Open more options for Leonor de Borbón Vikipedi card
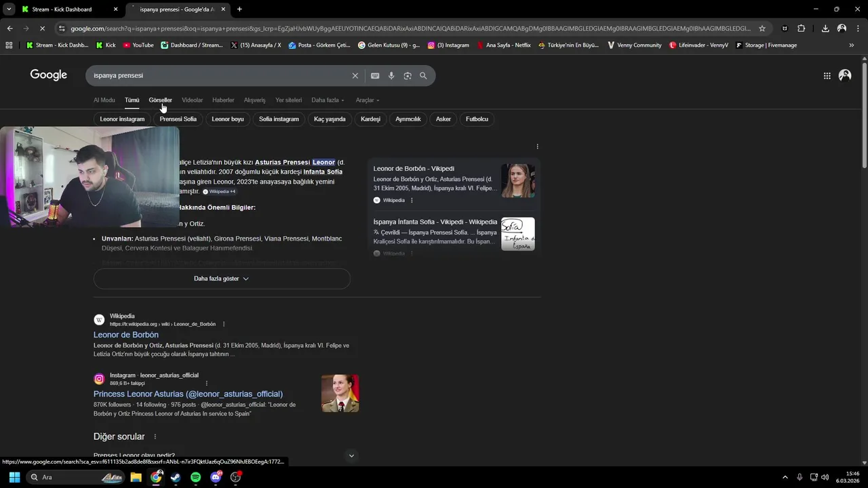 point(412,201)
